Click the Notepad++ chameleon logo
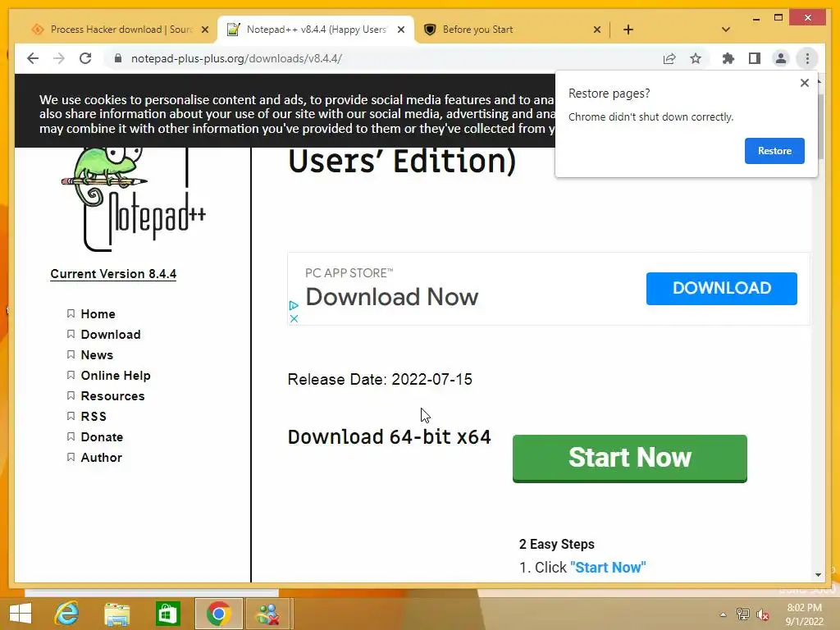 134,199
